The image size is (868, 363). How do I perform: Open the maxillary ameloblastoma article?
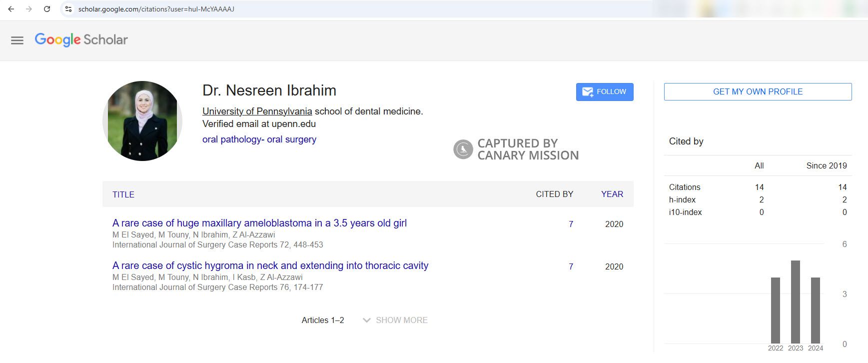(x=259, y=223)
